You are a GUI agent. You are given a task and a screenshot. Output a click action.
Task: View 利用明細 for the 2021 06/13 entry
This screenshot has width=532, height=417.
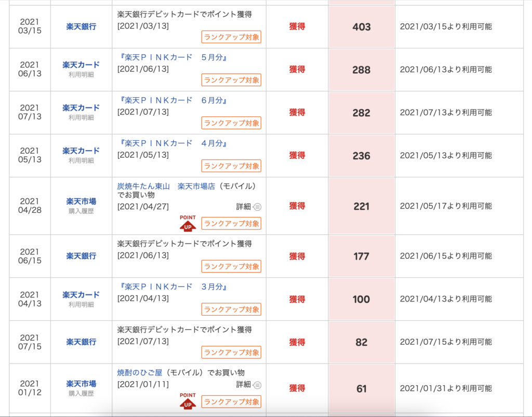click(x=81, y=75)
